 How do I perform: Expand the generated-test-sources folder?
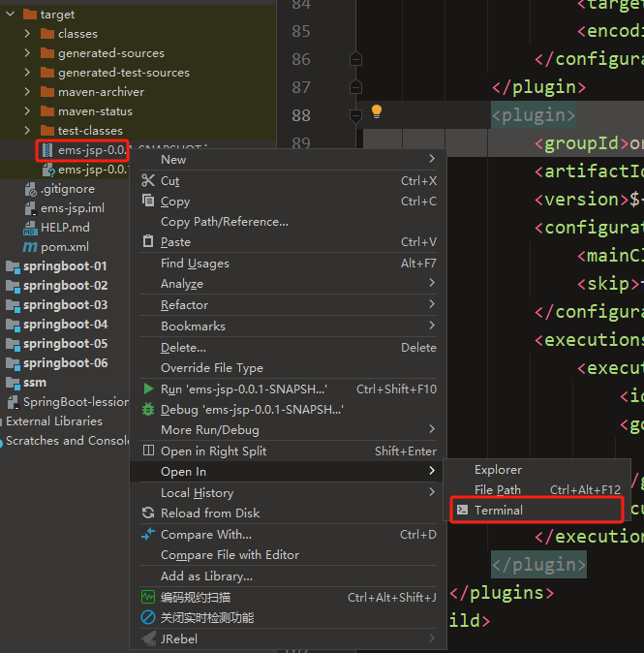[27, 72]
